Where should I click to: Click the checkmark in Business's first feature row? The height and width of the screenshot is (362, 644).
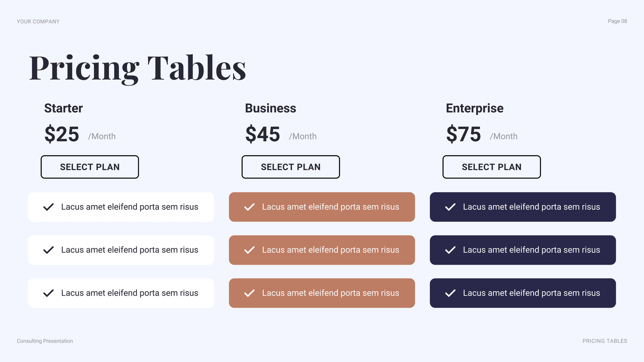(x=249, y=207)
